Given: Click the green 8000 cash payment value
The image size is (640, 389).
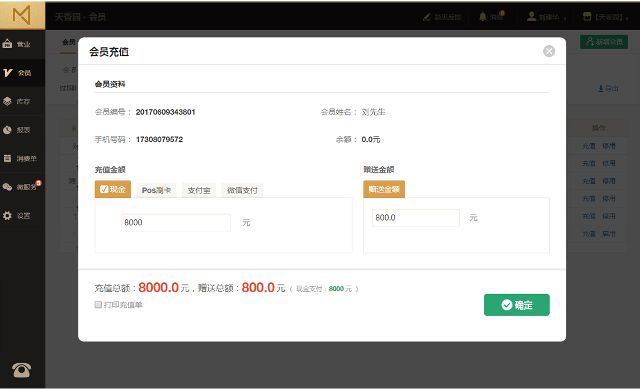Looking at the screenshot, I should (336, 289).
